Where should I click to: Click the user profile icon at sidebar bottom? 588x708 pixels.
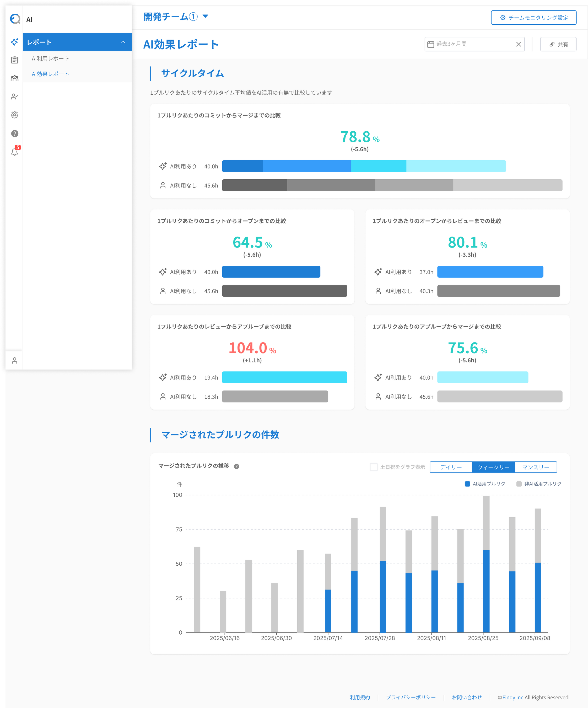click(x=14, y=361)
